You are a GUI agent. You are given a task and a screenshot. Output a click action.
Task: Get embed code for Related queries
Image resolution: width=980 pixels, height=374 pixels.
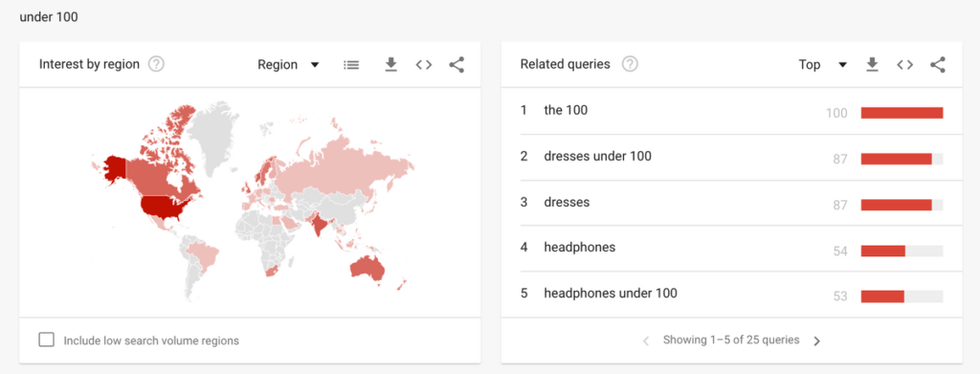[x=905, y=65]
